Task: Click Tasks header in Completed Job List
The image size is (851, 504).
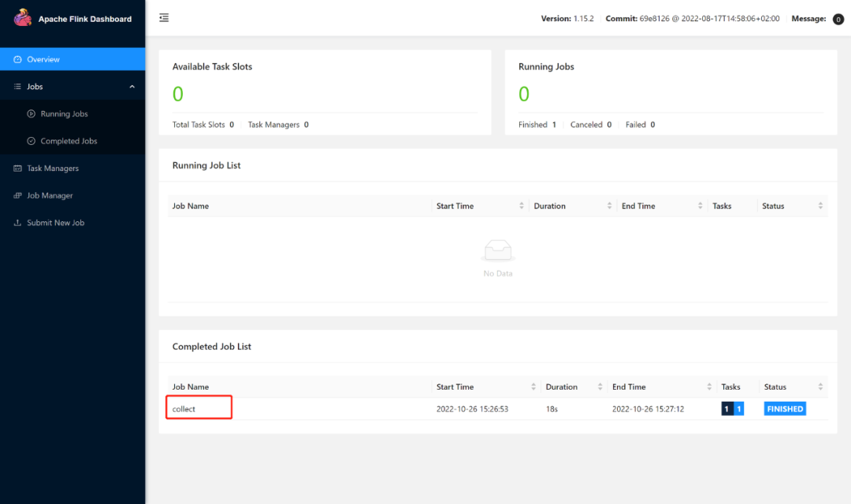Action: tap(730, 387)
